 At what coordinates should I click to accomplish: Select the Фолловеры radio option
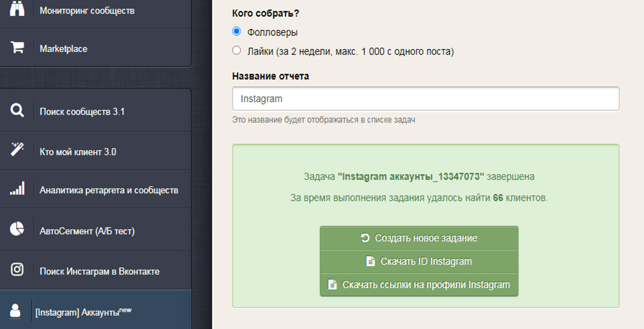[x=237, y=32]
